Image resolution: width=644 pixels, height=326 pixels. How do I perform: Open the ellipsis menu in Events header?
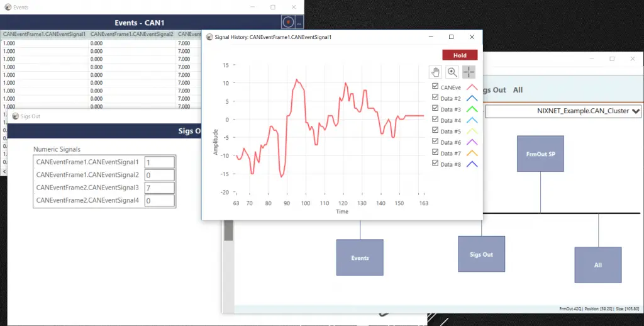tap(299, 22)
